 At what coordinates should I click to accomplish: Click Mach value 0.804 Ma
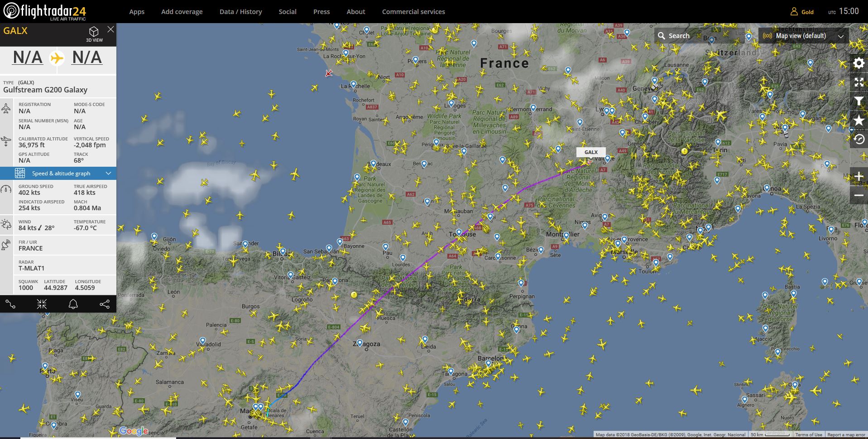click(87, 208)
